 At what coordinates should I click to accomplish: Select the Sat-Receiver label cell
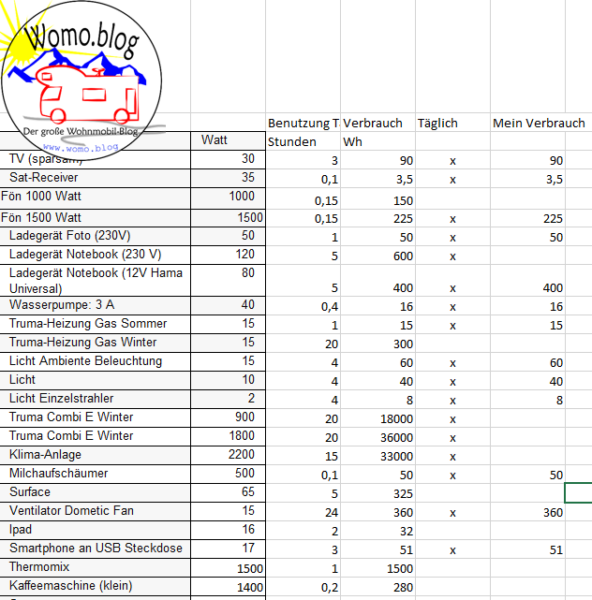tap(95, 178)
